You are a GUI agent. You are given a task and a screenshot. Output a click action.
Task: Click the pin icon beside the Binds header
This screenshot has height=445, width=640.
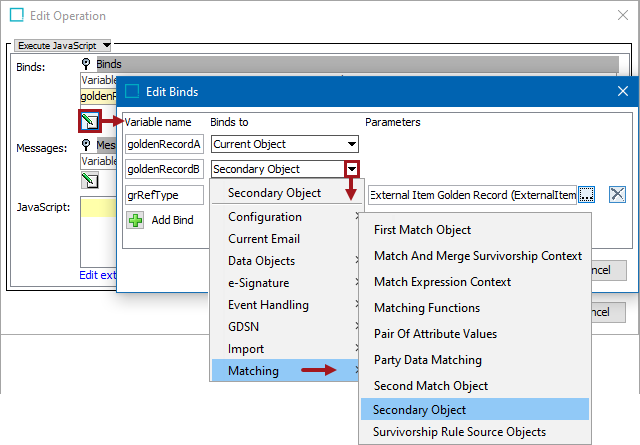[86, 64]
